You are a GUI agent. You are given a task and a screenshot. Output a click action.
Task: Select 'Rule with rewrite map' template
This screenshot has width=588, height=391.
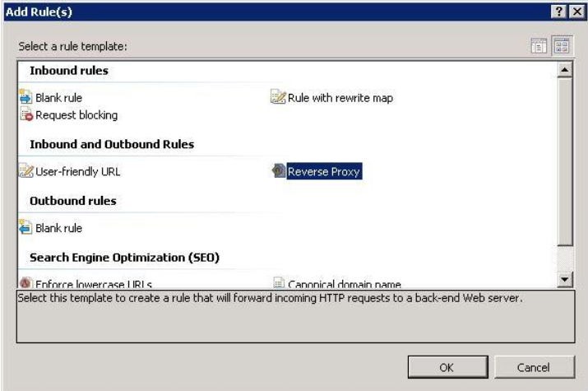[340, 98]
